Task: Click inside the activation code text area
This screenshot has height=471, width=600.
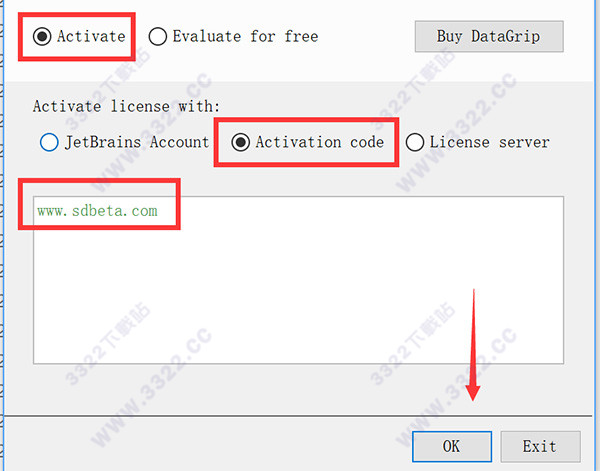Action: click(x=298, y=280)
